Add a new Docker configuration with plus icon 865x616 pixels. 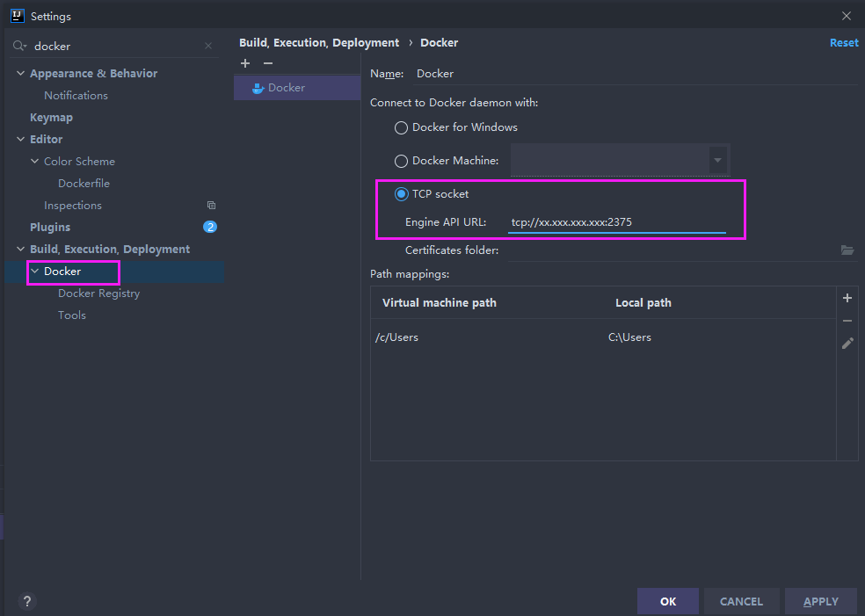click(x=245, y=63)
